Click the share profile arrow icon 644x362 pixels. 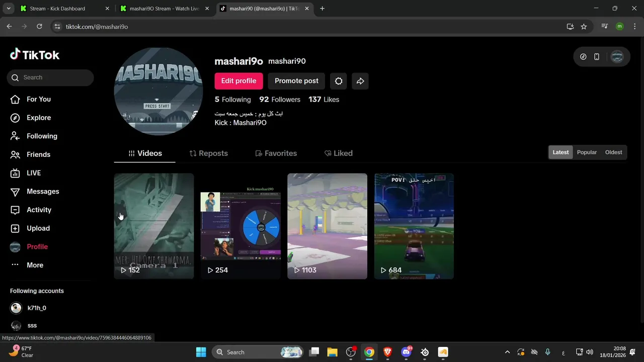coord(360,81)
